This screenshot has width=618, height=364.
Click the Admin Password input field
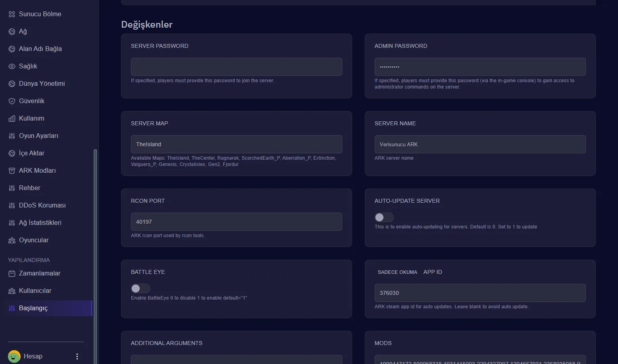pos(480,67)
